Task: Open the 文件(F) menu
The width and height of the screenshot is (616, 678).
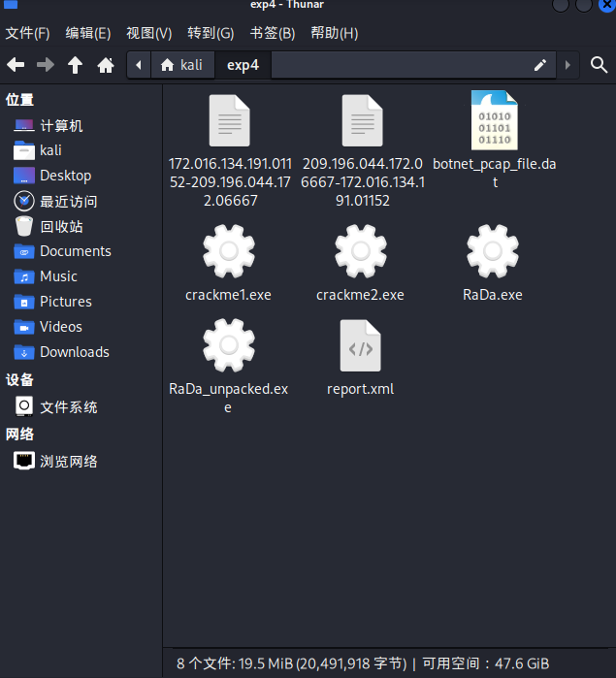Action: (28, 33)
